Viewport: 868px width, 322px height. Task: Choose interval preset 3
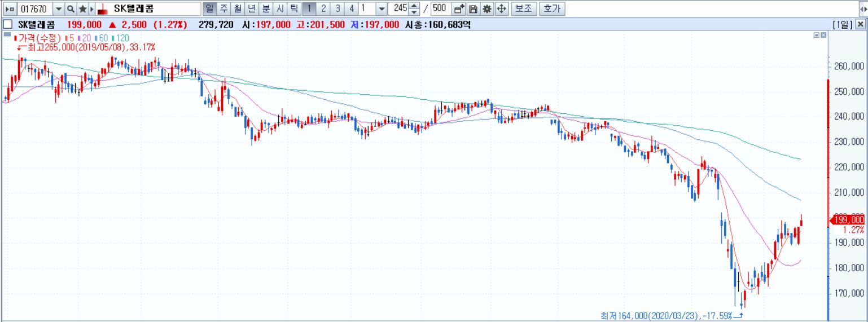[337, 9]
